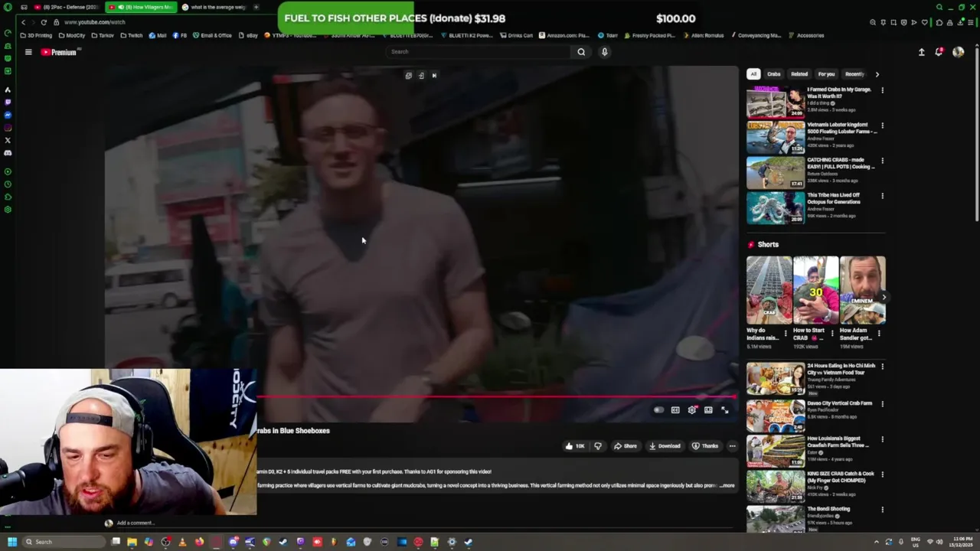Select the Related filter chip
Screen dimensions: 980x551
799,74
